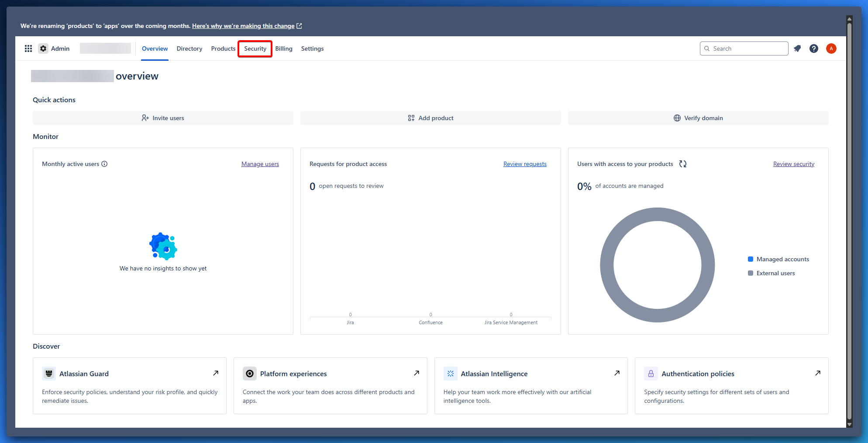Click the Atlassian Guard shield icon
This screenshot has height=443, width=868.
tap(49, 374)
